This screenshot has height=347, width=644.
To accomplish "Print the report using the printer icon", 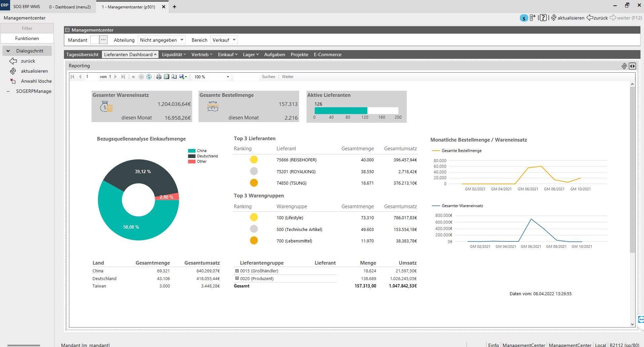I will pos(158,77).
